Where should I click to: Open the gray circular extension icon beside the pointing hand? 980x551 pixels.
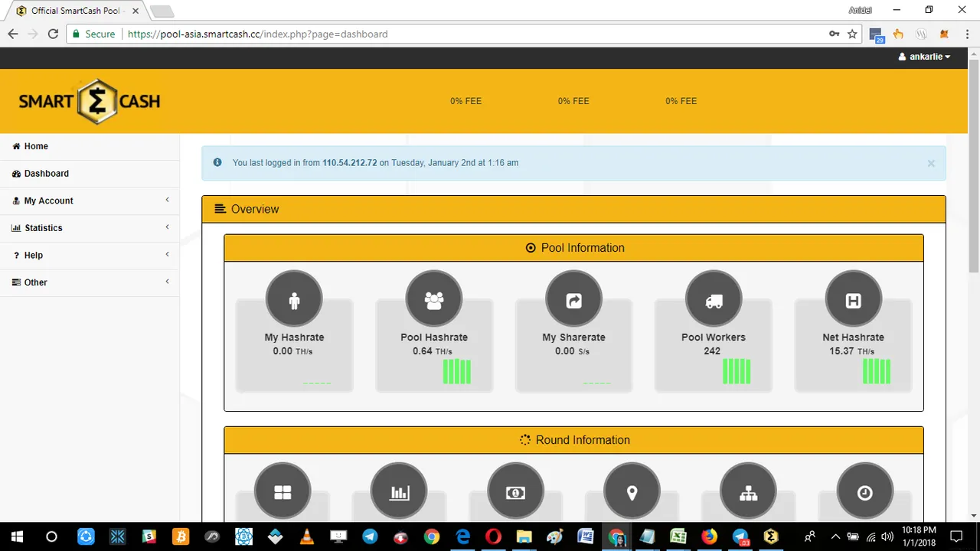pyautogui.click(x=922, y=34)
